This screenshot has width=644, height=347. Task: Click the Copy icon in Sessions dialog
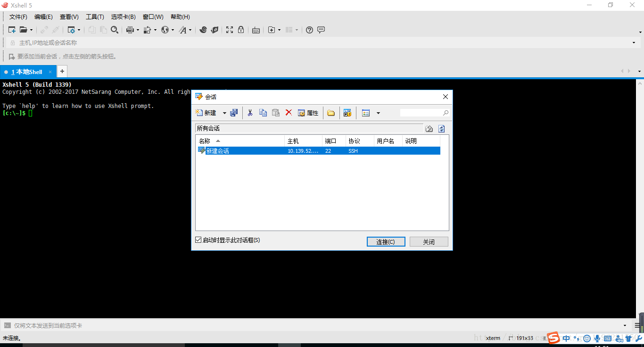(263, 113)
